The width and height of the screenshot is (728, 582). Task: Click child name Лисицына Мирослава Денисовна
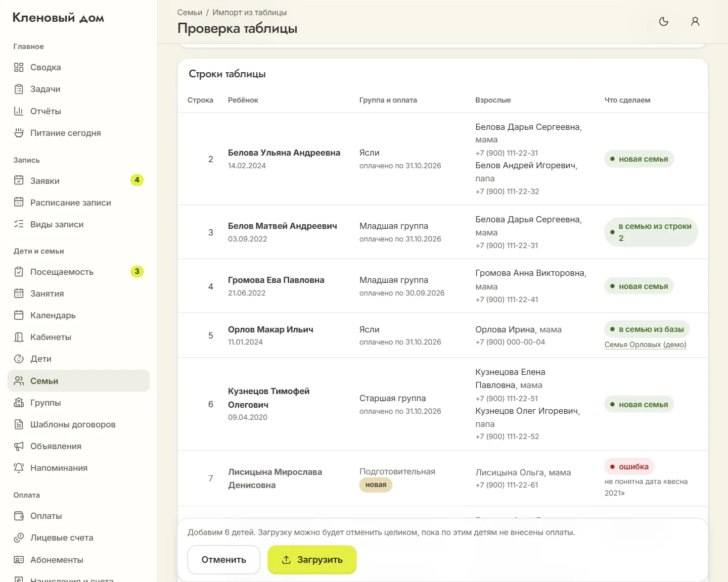(275, 478)
